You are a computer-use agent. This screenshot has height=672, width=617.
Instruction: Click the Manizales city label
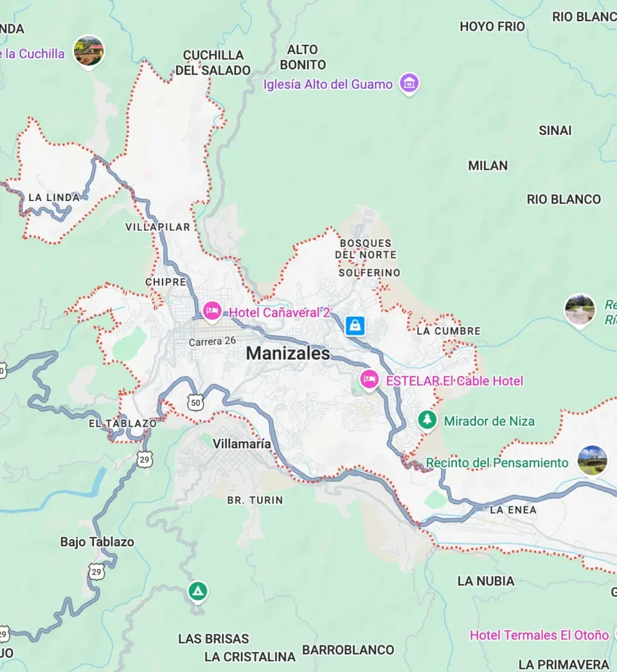pyautogui.click(x=288, y=353)
